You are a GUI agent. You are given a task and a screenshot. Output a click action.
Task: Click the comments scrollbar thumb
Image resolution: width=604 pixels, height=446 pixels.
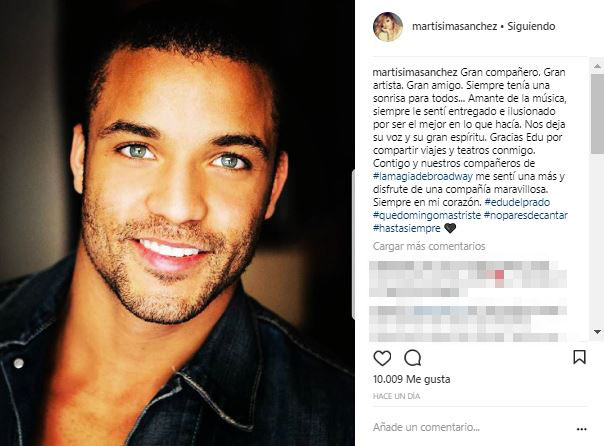coord(597,113)
